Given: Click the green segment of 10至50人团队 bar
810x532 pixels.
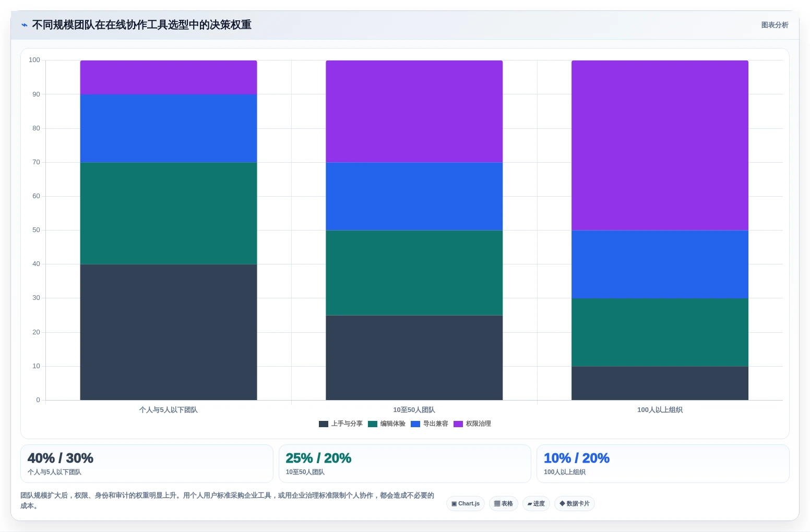Looking at the screenshot, I should click(x=414, y=273).
